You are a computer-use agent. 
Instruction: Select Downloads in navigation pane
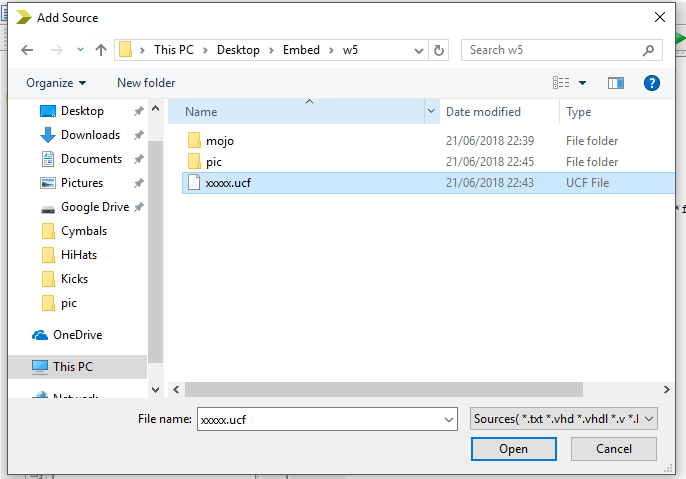(x=90, y=135)
